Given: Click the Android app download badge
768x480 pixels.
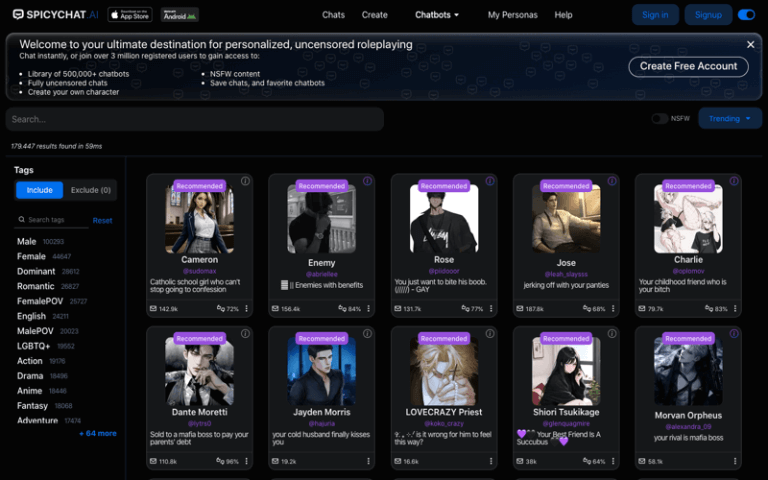Looking at the screenshot, I should pyautogui.click(x=179, y=15).
